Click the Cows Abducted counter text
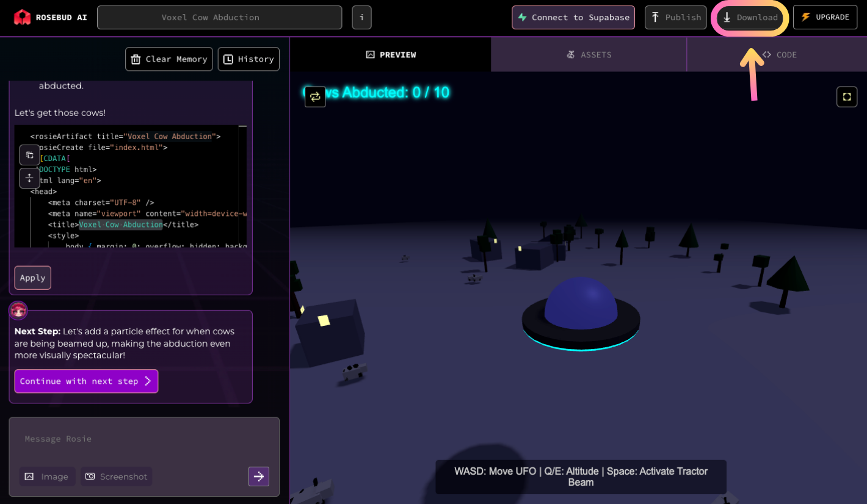 376,93
